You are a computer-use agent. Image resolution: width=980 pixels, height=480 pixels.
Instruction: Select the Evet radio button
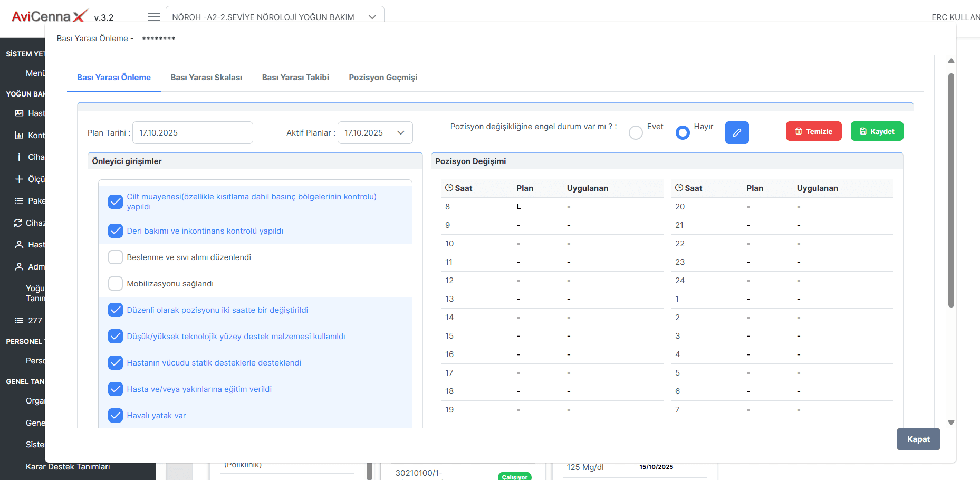coord(636,132)
